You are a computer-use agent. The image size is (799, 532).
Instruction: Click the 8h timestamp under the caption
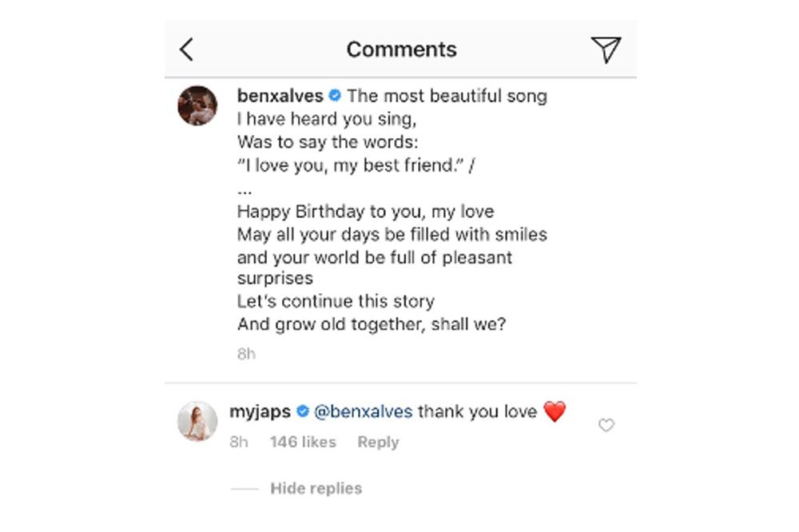tap(246, 354)
